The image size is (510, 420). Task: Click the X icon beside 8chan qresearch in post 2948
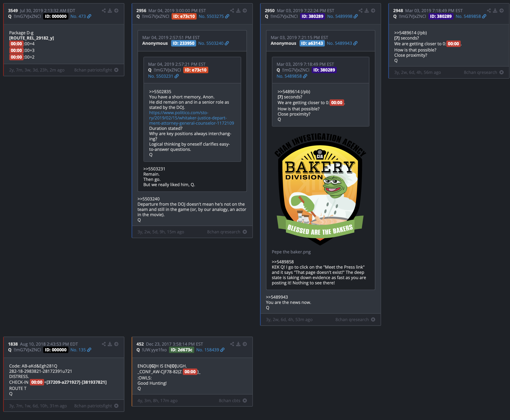pos(501,72)
